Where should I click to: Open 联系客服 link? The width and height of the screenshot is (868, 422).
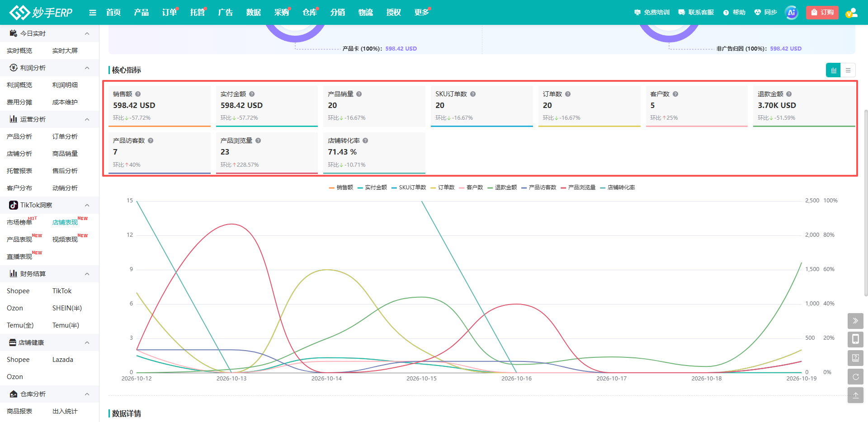(x=696, y=12)
